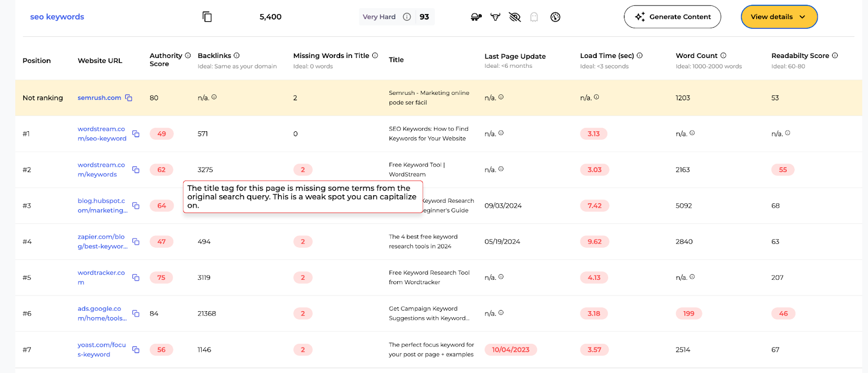Open the Very Hard difficulty info icon

click(407, 17)
